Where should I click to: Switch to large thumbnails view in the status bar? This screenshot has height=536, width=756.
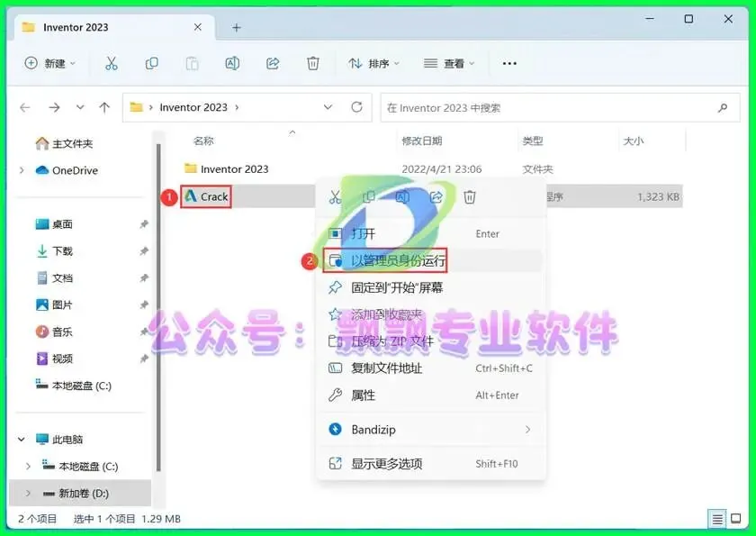[736, 519]
